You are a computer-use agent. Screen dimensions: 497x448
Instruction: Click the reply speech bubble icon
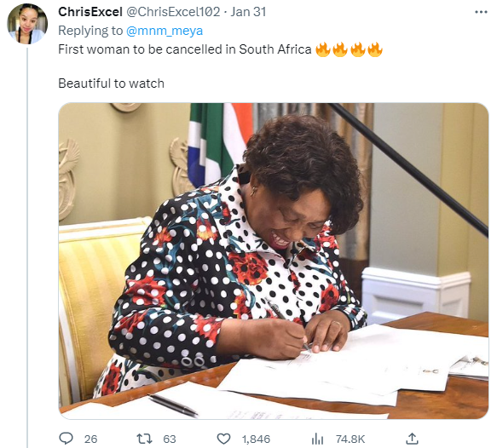(66, 439)
